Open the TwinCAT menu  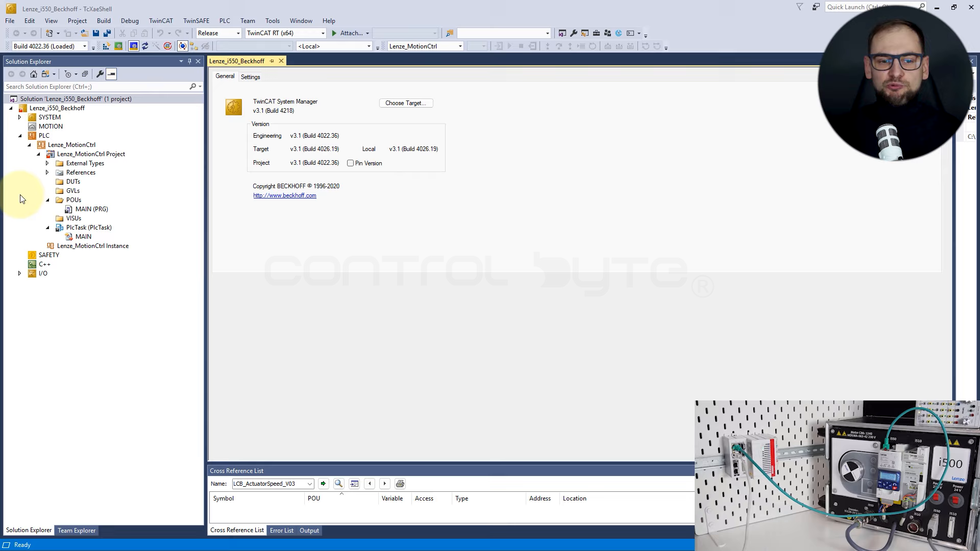[x=161, y=21]
